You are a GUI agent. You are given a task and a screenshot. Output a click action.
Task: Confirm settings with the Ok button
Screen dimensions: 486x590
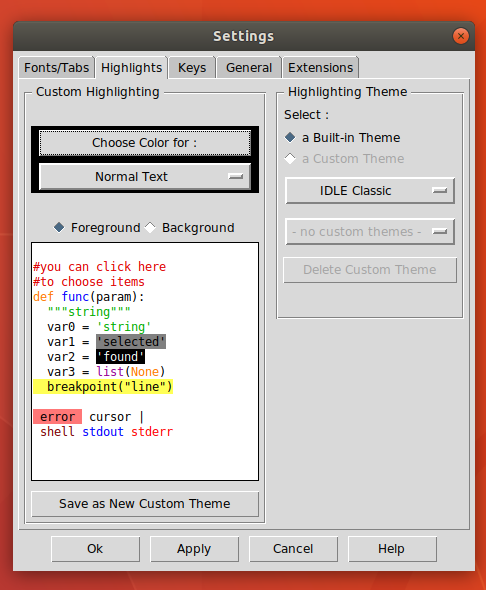pyautogui.click(x=95, y=549)
